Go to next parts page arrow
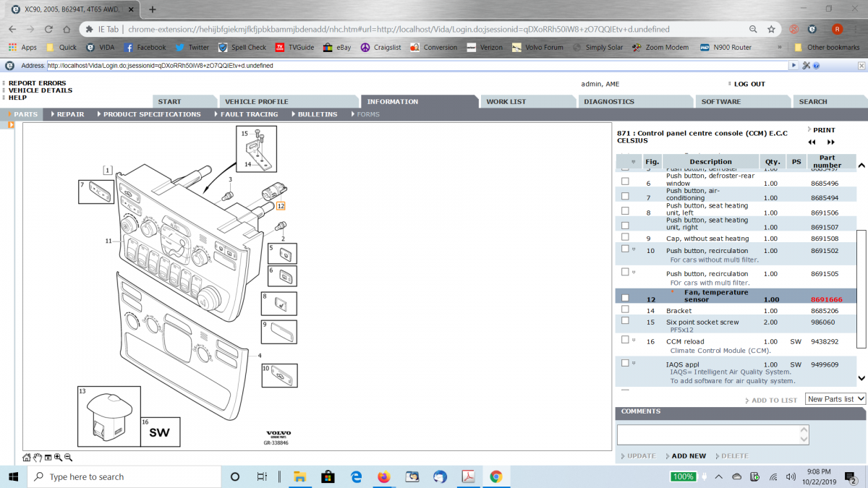Image resolution: width=868 pixels, height=488 pixels. pos(831,142)
